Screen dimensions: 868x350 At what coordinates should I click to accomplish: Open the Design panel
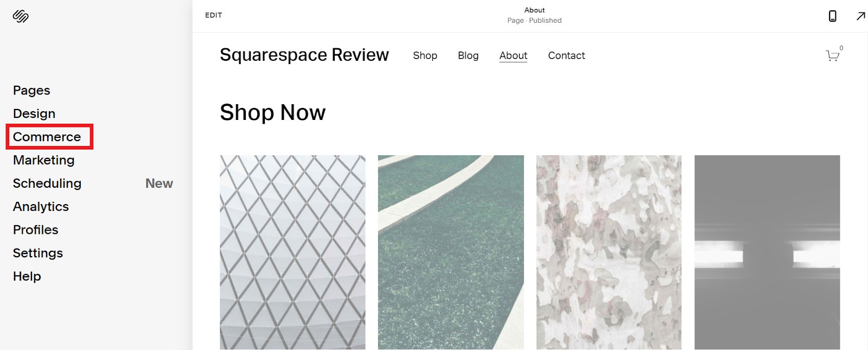click(34, 113)
